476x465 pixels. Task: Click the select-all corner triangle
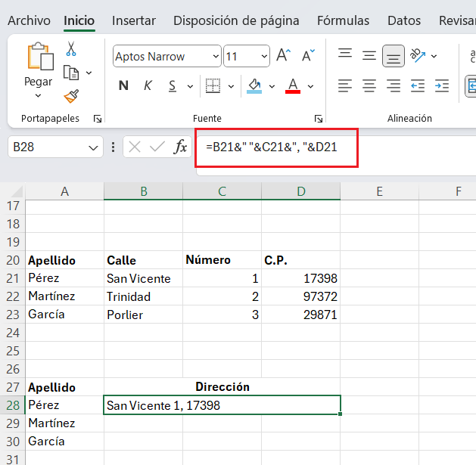[16, 192]
